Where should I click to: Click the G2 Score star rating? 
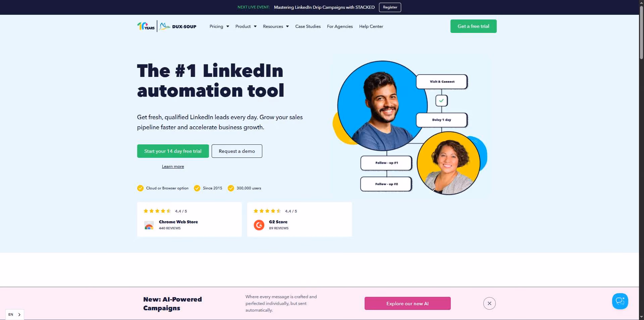click(x=267, y=211)
